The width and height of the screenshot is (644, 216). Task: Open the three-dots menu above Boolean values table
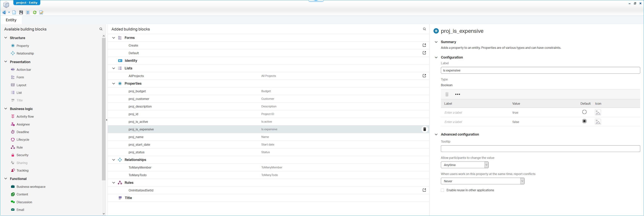pyautogui.click(x=457, y=94)
